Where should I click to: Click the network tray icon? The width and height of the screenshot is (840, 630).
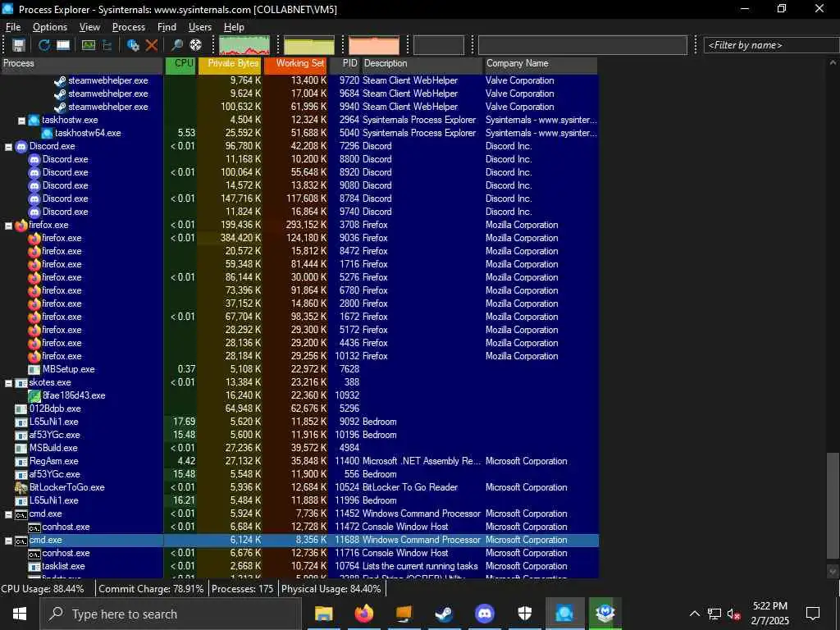tap(714, 614)
